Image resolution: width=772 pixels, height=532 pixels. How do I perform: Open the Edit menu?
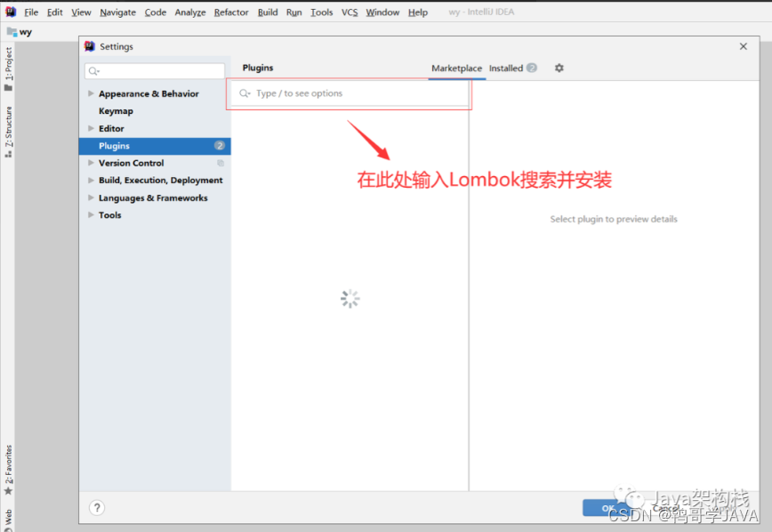pos(54,12)
